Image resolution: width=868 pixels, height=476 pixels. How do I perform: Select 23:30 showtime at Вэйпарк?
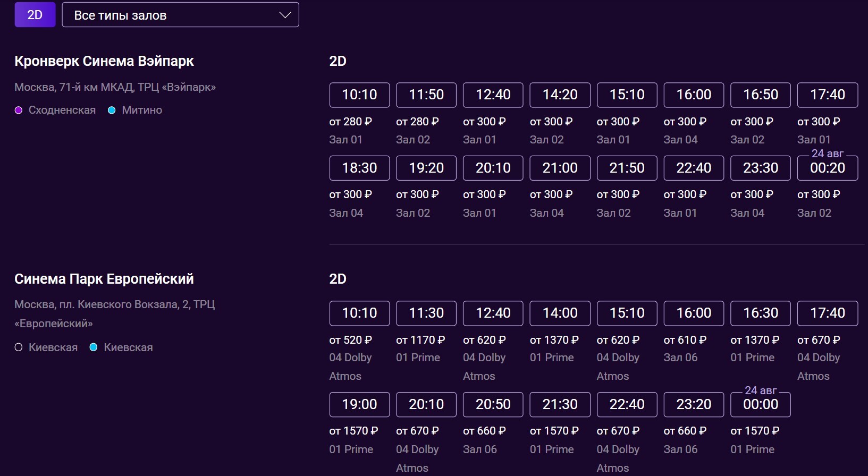[x=761, y=168]
